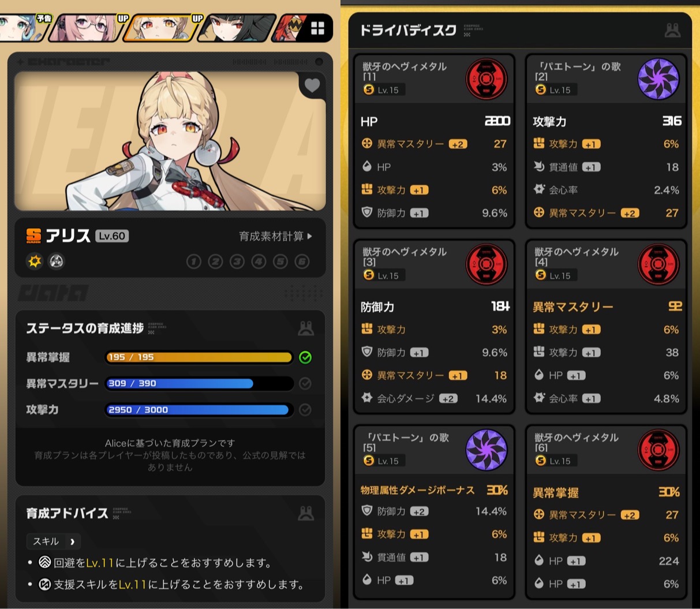Image resolution: width=700 pixels, height=609 pixels.
Task: Toggle the green checkmark for 異常掌握
Action: click(305, 357)
